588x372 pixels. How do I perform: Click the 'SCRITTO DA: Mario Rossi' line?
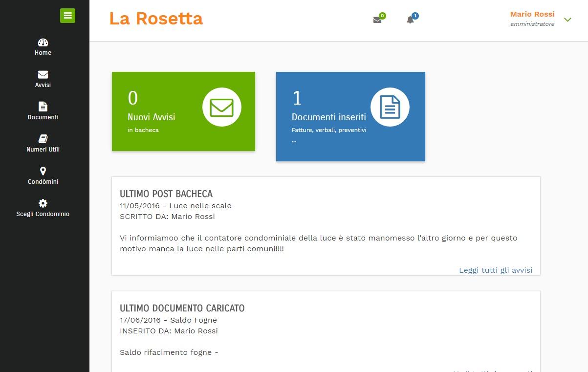(x=167, y=217)
